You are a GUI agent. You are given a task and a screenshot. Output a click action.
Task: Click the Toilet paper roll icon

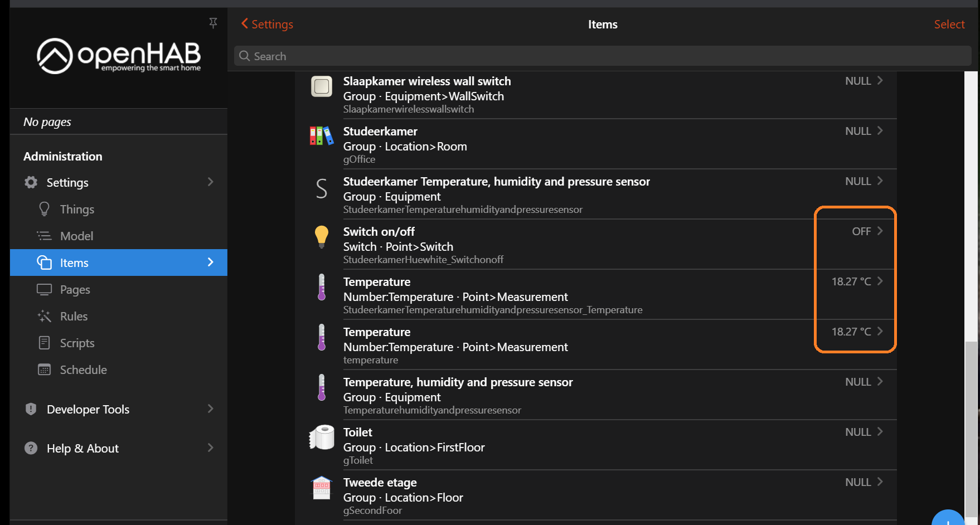(x=322, y=437)
